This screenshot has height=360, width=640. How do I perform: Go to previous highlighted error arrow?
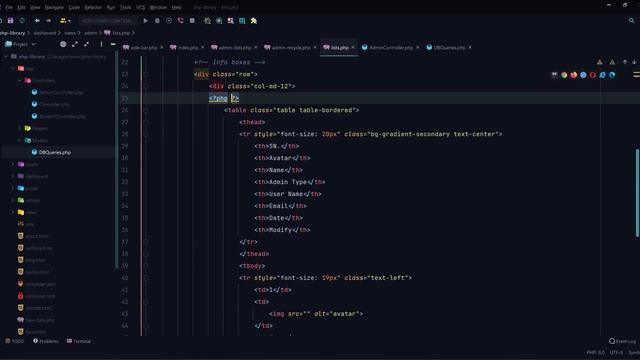(625, 62)
